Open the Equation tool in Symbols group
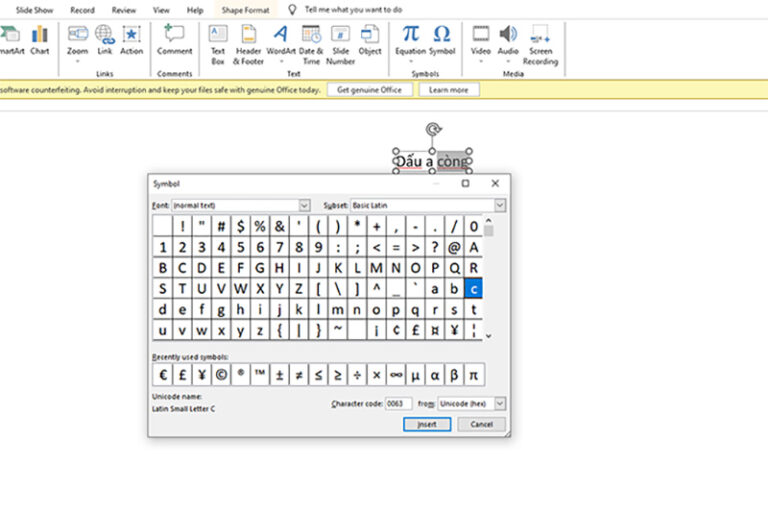The image size is (768, 512). click(x=410, y=43)
